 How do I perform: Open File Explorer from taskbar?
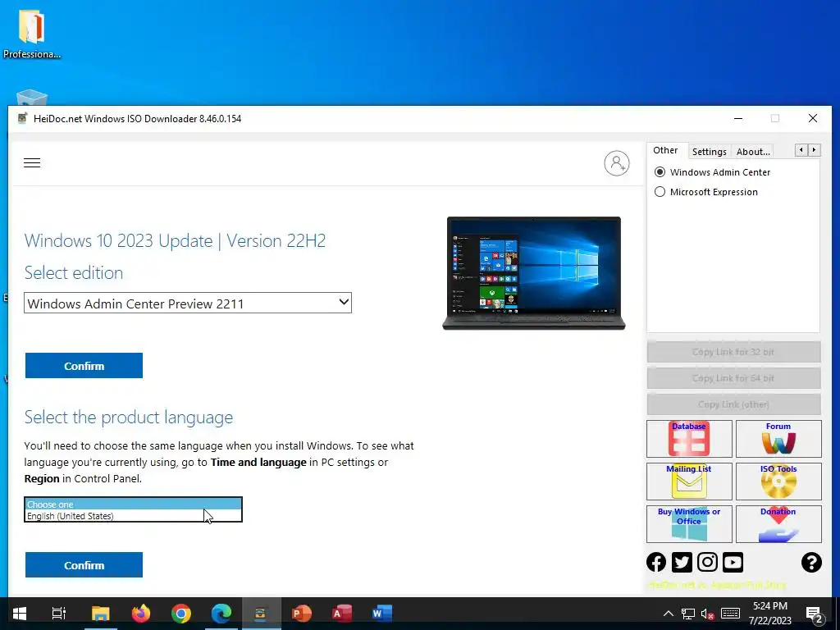[100, 614]
